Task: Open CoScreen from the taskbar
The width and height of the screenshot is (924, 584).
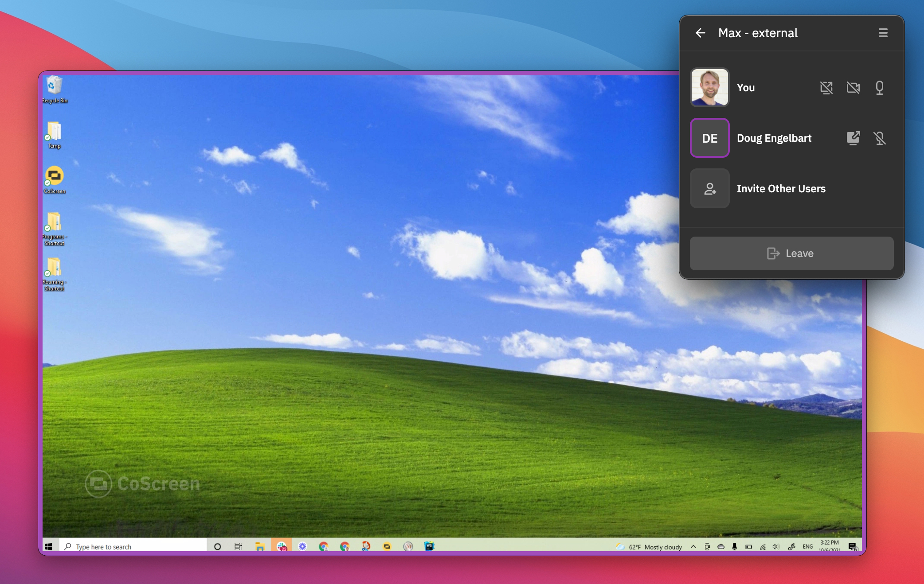Action: click(x=387, y=546)
